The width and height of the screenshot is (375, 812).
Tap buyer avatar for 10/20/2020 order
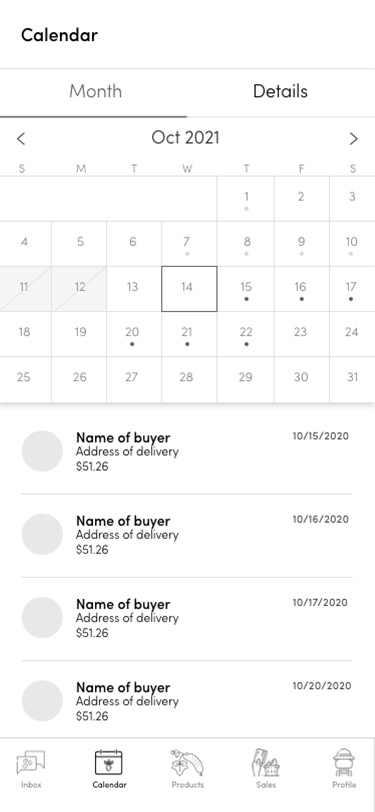click(42, 701)
